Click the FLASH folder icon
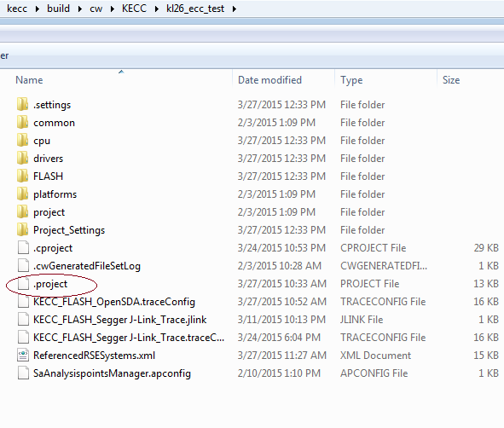 (x=22, y=176)
